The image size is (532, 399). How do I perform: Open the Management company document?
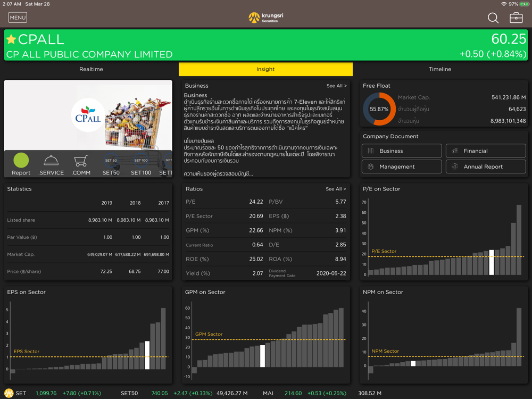click(x=402, y=167)
